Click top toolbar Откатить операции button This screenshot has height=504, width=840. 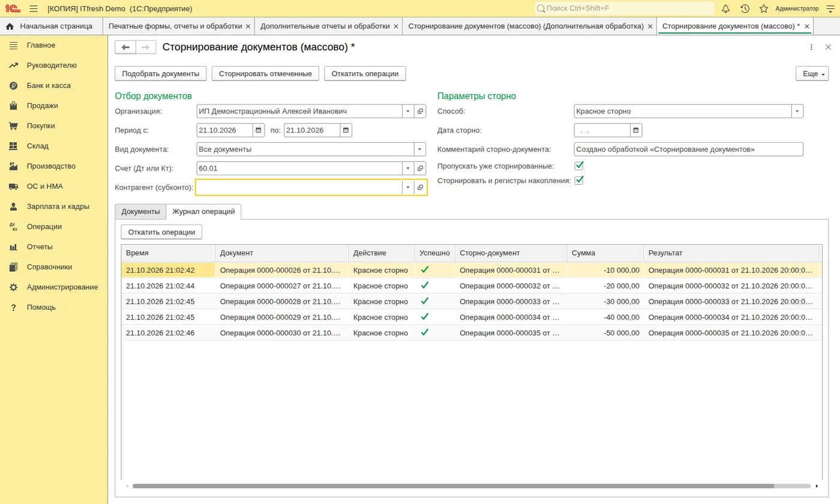tap(365, 74)
